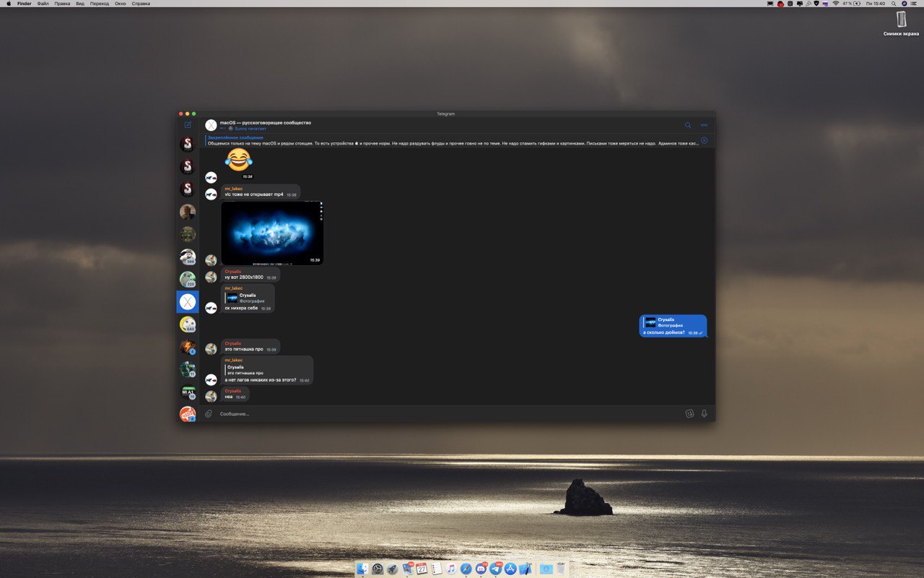
Task: Open Discord from the Dock
Action: [x=481, y=569]
